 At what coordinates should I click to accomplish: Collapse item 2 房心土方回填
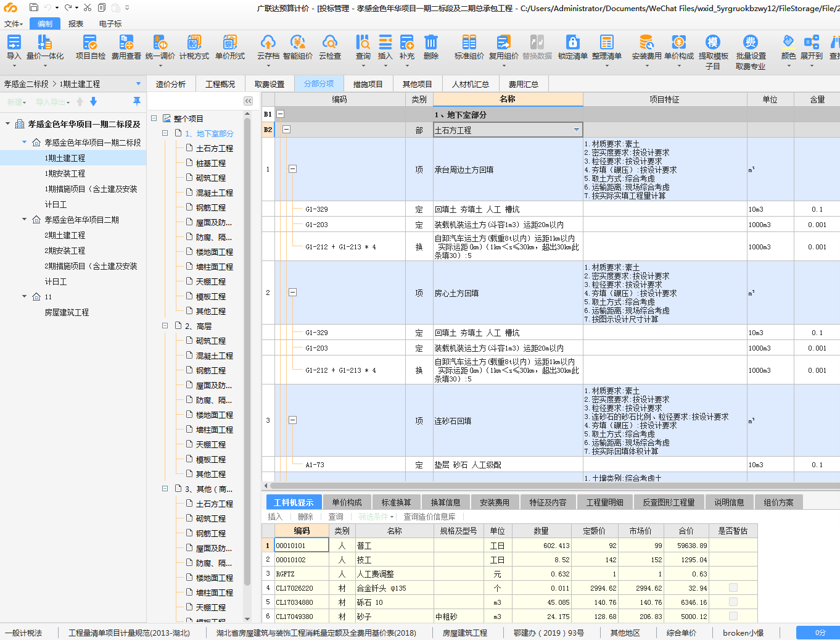click(x=293, y=293)
